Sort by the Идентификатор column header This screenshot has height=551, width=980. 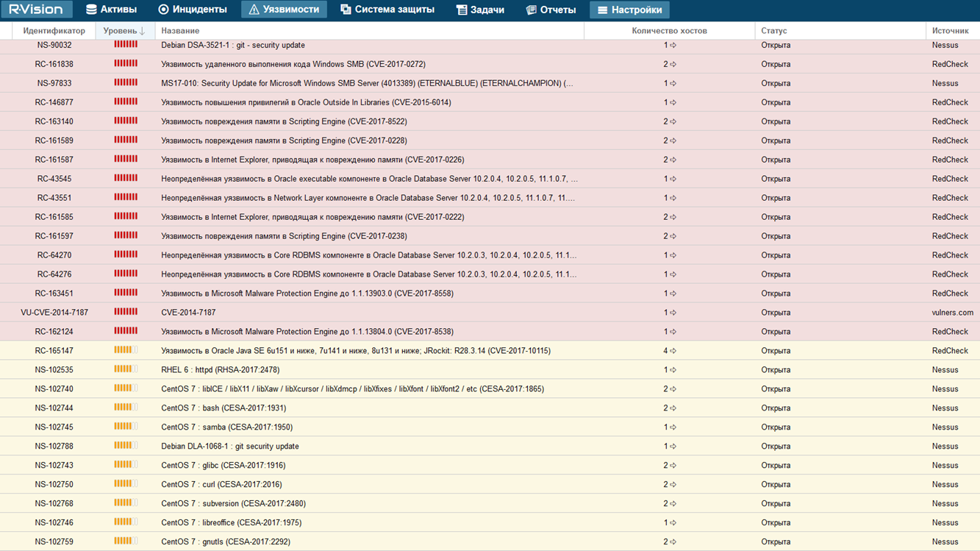pos(54,31)
